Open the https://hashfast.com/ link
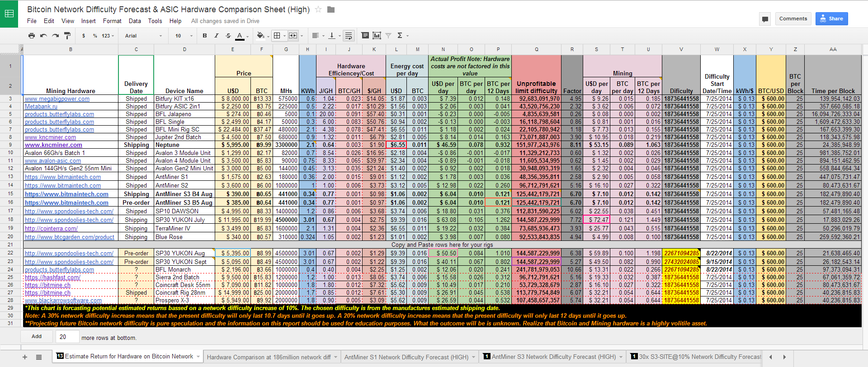 click(52, 278)
